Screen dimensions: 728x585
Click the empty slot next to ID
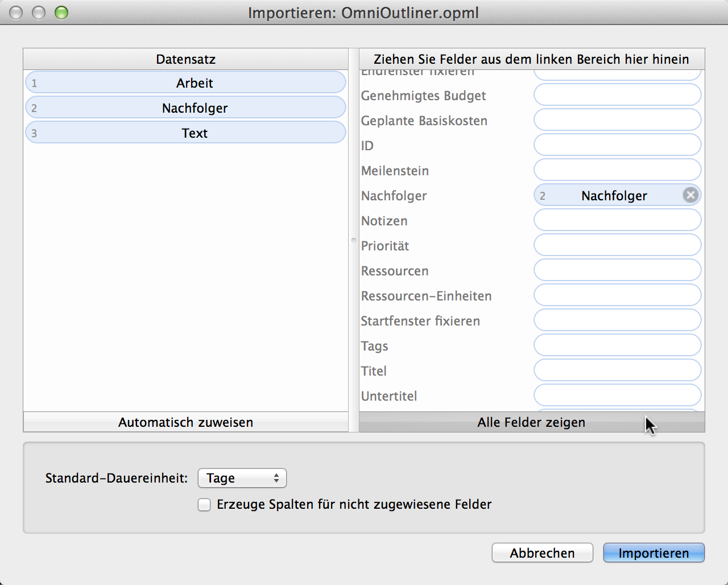point(618,145)
